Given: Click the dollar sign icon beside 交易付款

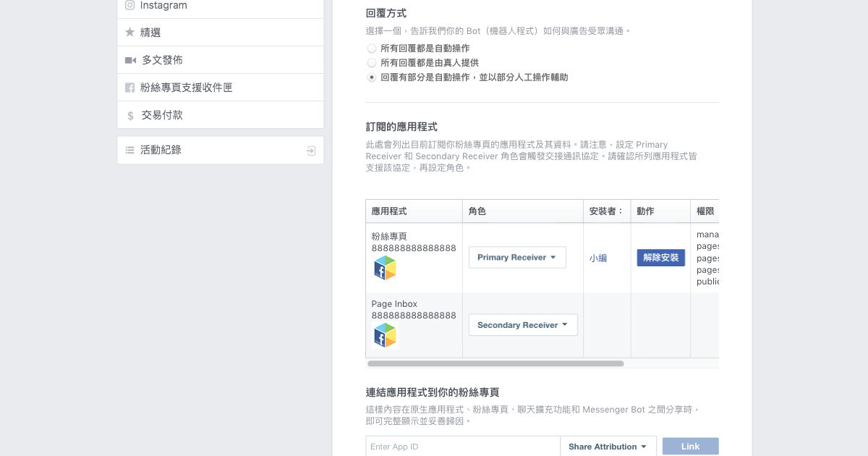Looking at the screenshot, I should tap(130, 116).
